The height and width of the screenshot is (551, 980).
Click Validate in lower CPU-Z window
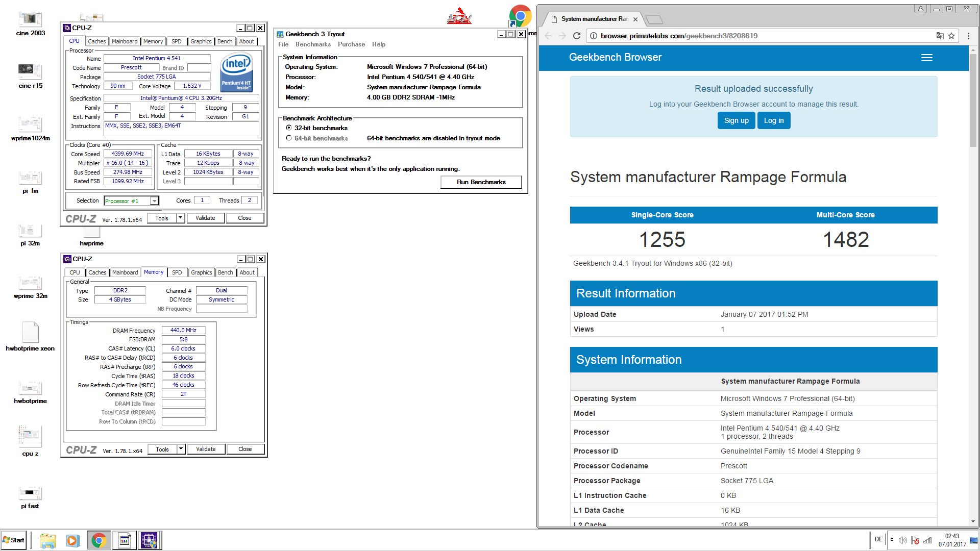click(x=206, y=449)
